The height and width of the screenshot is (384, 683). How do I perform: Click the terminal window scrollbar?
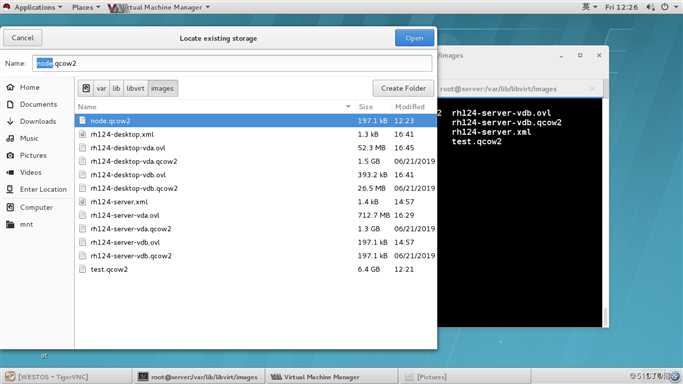tap(605, 317)
